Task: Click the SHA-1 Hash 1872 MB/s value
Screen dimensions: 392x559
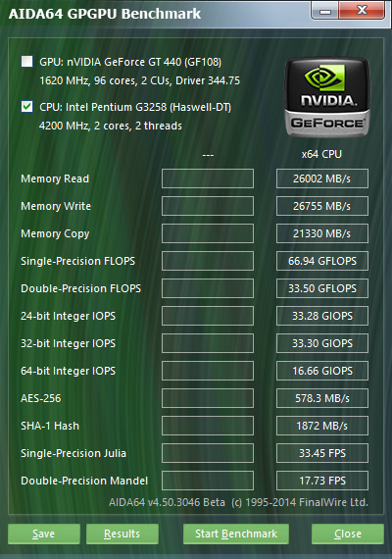Action: [x=322, y=426]
